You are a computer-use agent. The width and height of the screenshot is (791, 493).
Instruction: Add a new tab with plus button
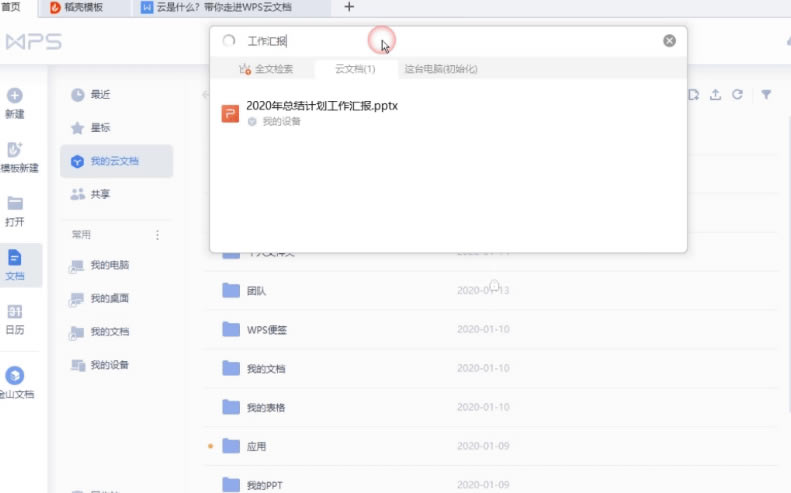[349, 7]
